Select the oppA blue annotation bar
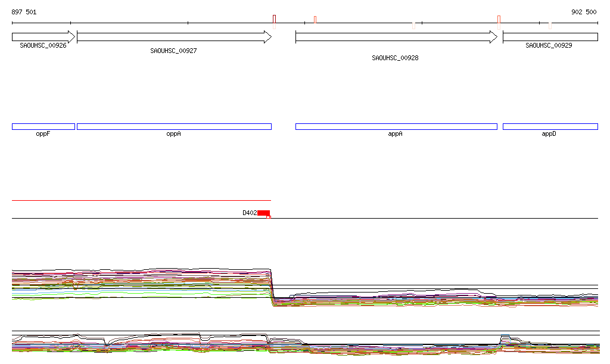The image size is (610, 364). click(173, 126)
